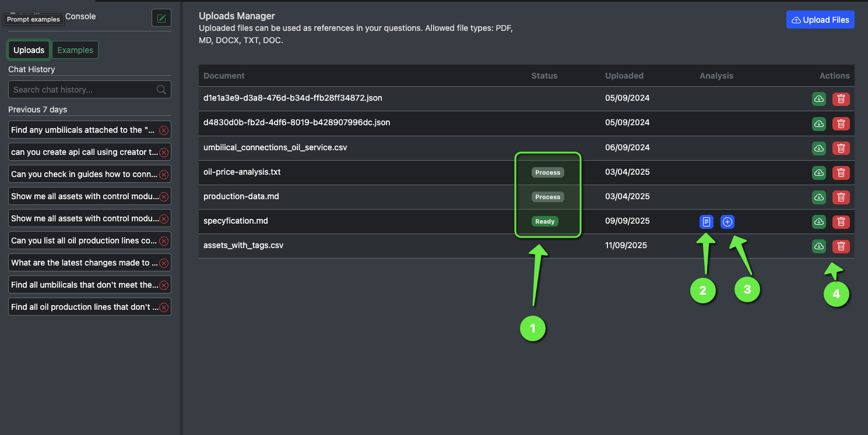Remove the "Find any umbilicals attached" chat
Screen dimensions: 868x435
[164, 130]
